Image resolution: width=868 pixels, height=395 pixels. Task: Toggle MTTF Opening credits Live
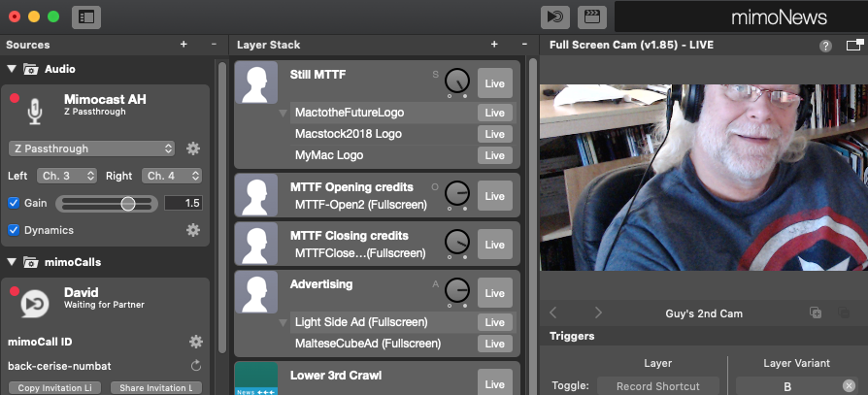pos(495,196)
